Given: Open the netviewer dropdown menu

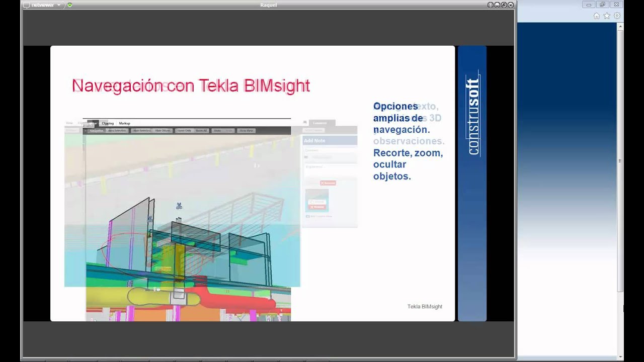Looking at the screenshot, I should [59, 5].
